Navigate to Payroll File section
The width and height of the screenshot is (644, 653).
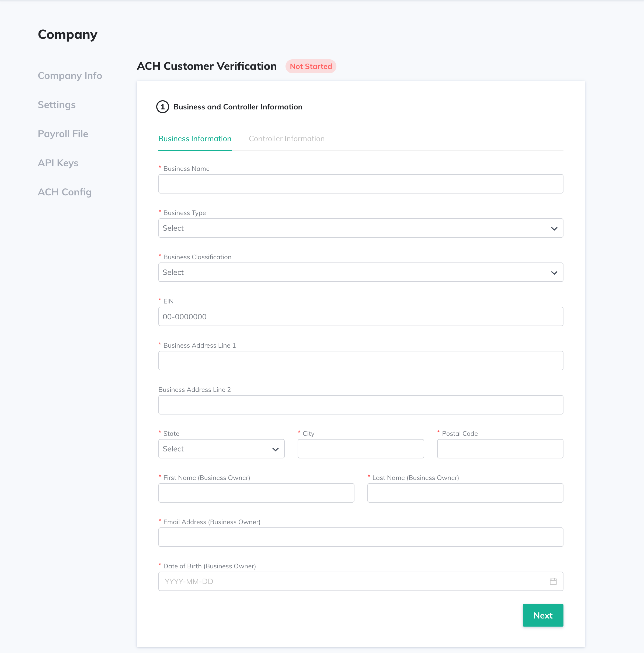point(63,134)
